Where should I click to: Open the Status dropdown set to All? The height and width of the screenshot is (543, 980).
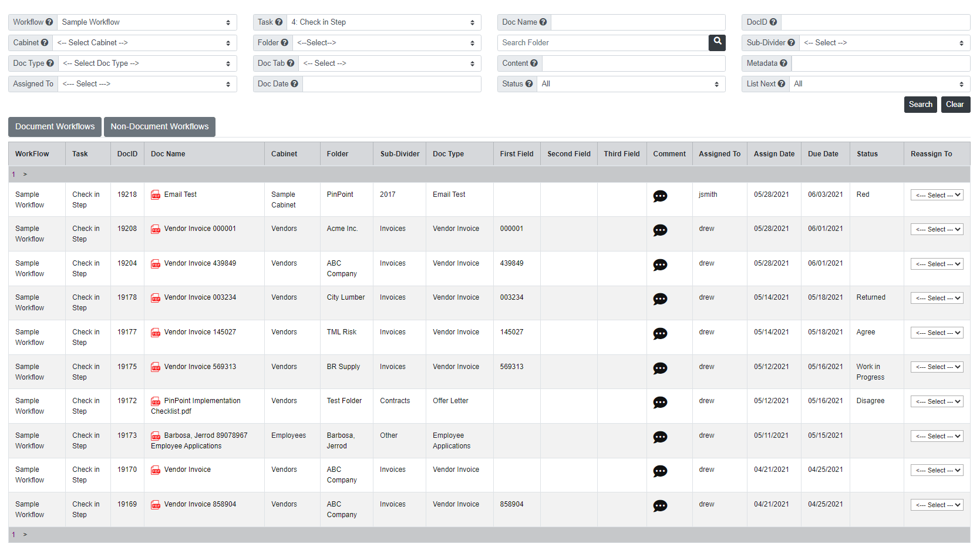(631, 84)
